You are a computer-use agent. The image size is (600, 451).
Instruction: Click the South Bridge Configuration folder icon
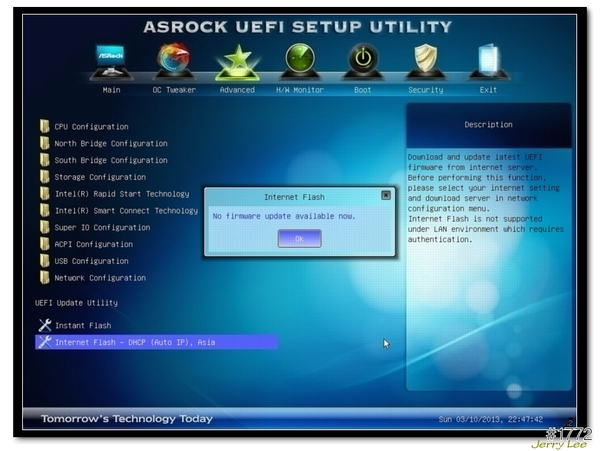(x=45, y=160)
